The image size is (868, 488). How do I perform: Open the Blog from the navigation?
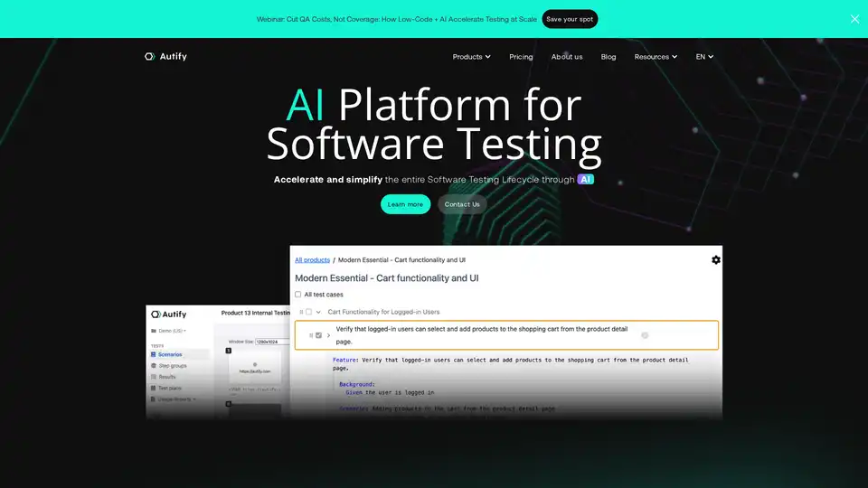coord(609,57)
